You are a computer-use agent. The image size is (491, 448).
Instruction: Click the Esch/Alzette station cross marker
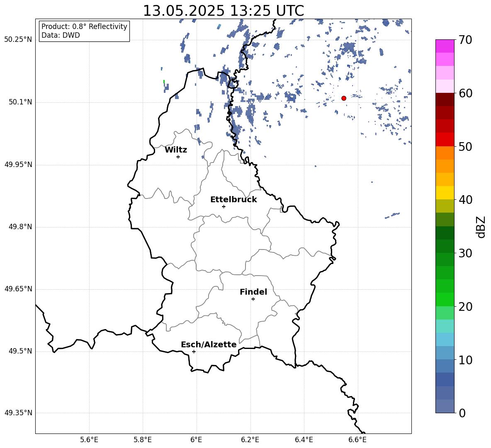pyautogui.click(x=194, y=351)
